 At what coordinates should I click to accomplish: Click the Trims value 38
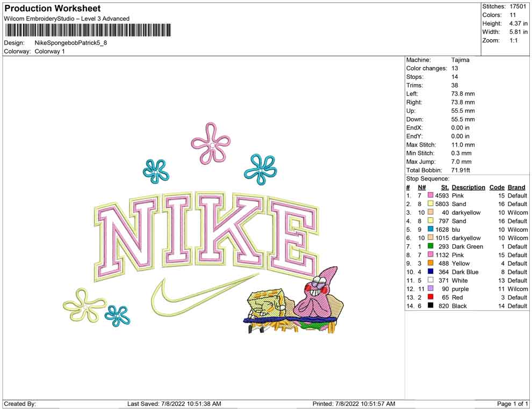455,85
